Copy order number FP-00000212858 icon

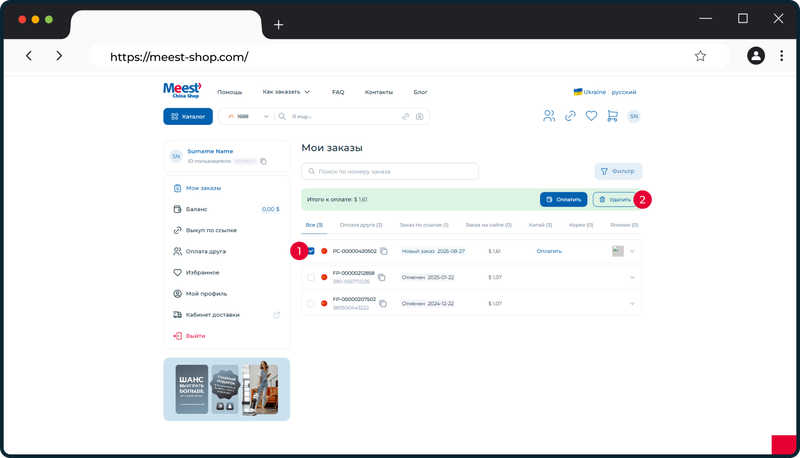[382, 277]
